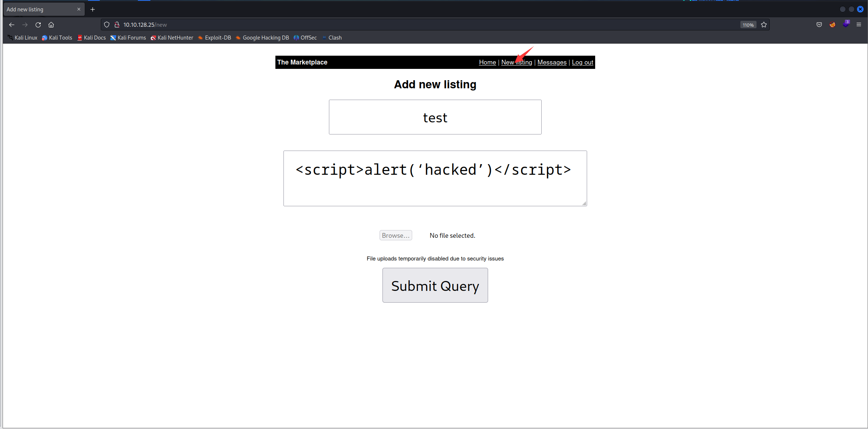Close the Add new listing tab
Screen dimensions: 868x429
(78, 10)
